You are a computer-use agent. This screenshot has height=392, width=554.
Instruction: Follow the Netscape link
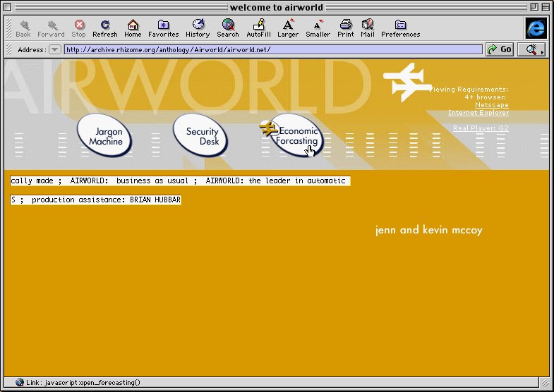(491, 105)
